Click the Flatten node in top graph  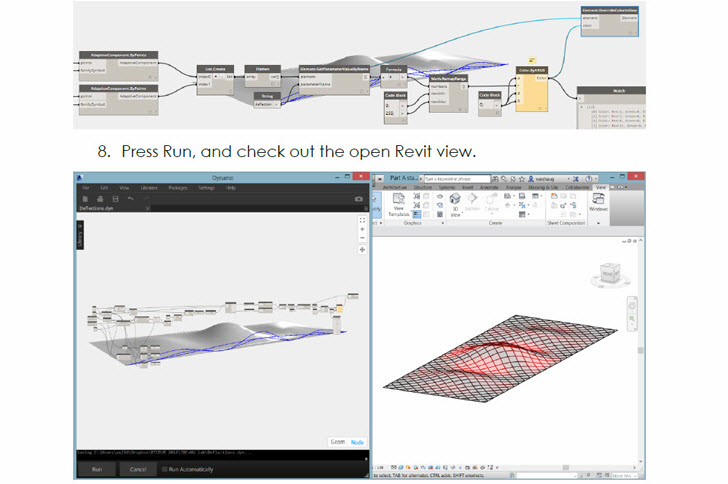tap(262, 76)
